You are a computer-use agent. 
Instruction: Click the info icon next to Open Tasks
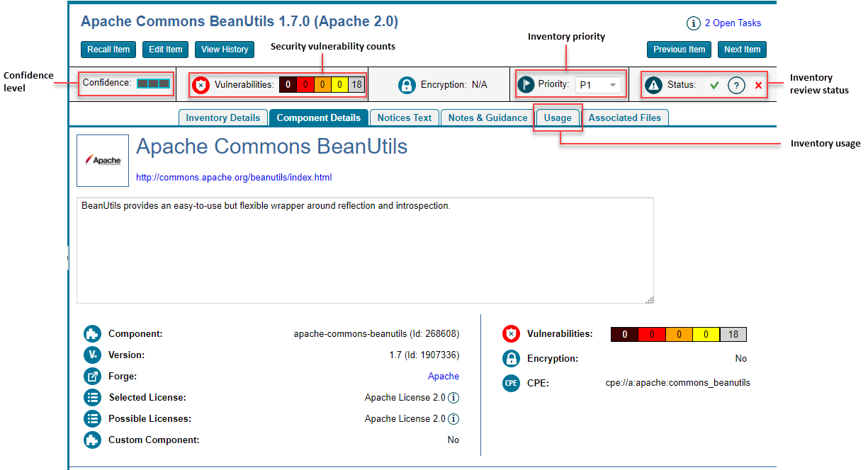pyautogui.click(x=694, y=23)
